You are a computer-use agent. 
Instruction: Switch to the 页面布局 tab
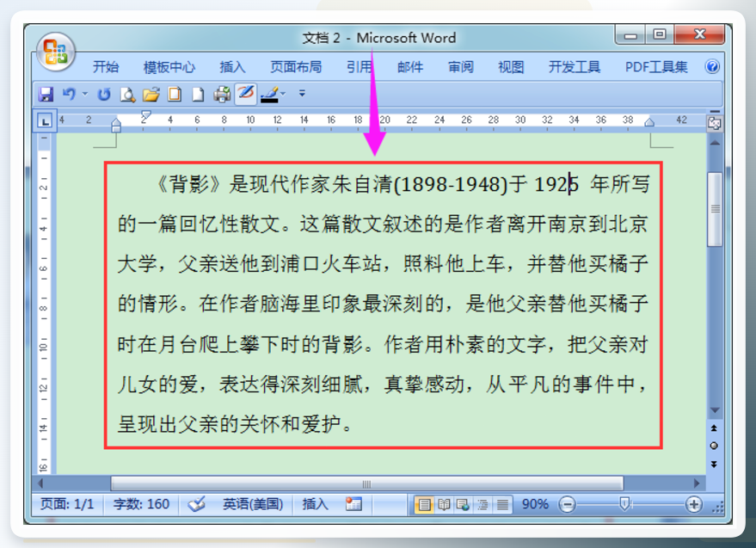(x=296, y=66)
